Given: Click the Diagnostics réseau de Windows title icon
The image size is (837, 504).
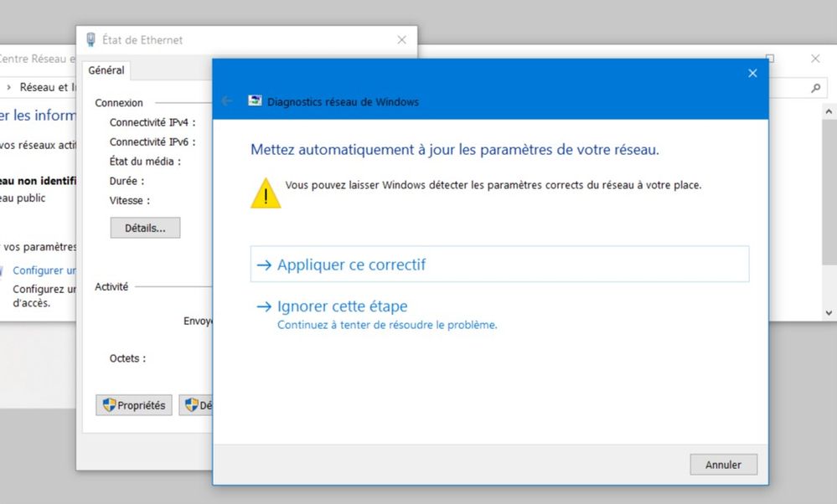Looking at the screenshot, I should pyautogui.click(x=255, y=100).
